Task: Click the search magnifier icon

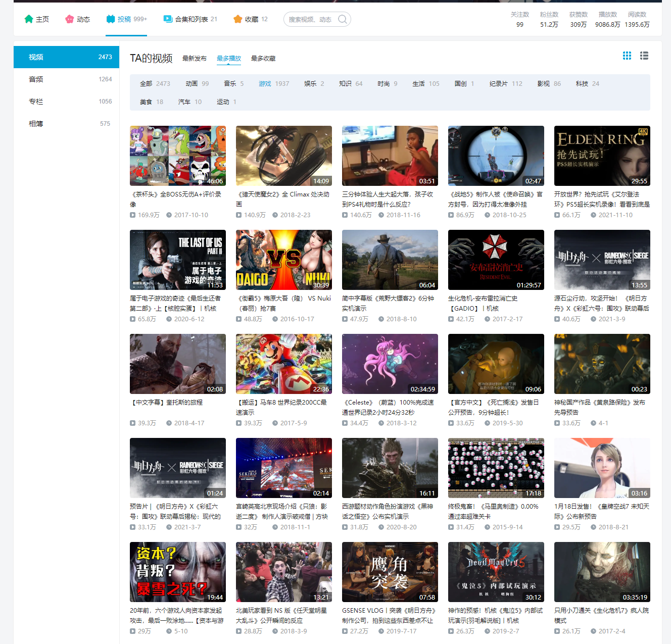Action: [x=343, y=19]
